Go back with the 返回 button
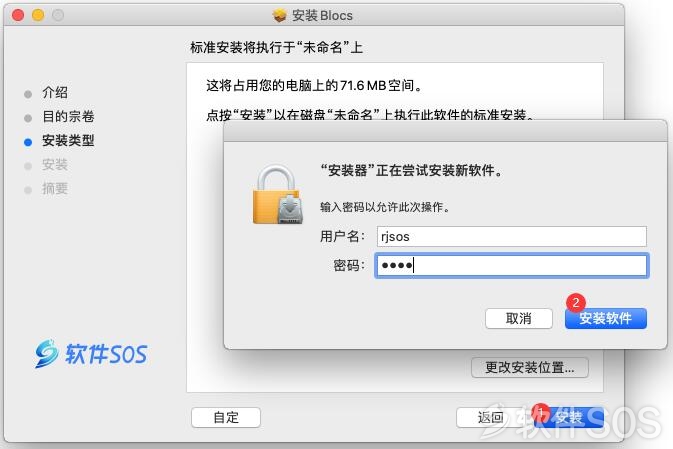This screenshot has width=673, height=449. pos(490,417)
